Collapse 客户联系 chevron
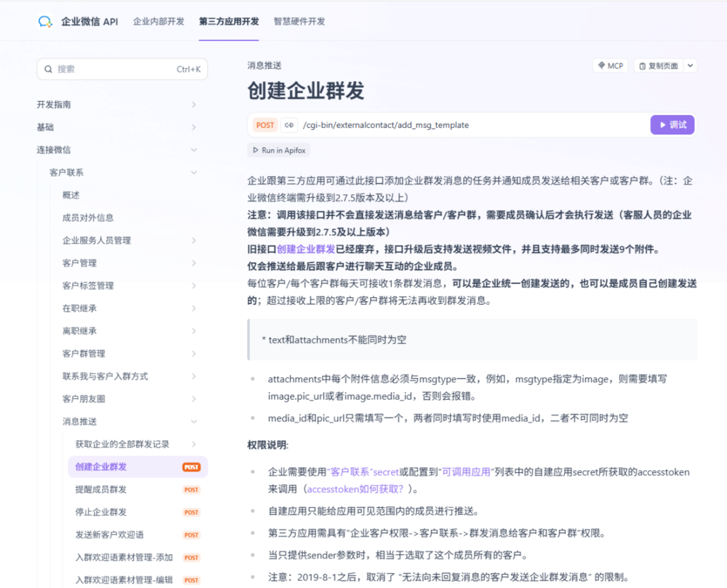Viewport: 727px width, 588px height. (x=194, y=173)
